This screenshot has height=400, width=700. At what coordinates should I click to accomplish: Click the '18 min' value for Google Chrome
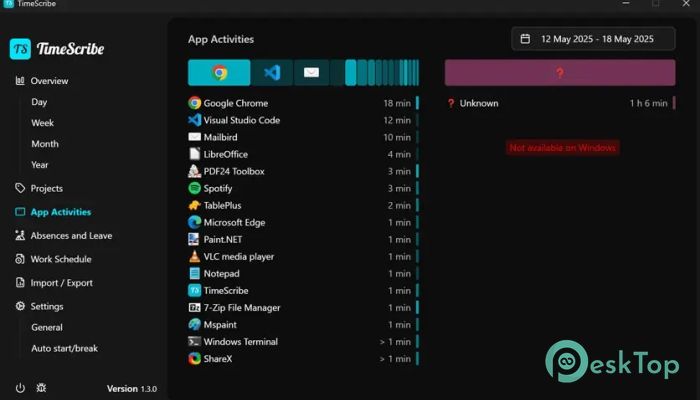[397, 103]
